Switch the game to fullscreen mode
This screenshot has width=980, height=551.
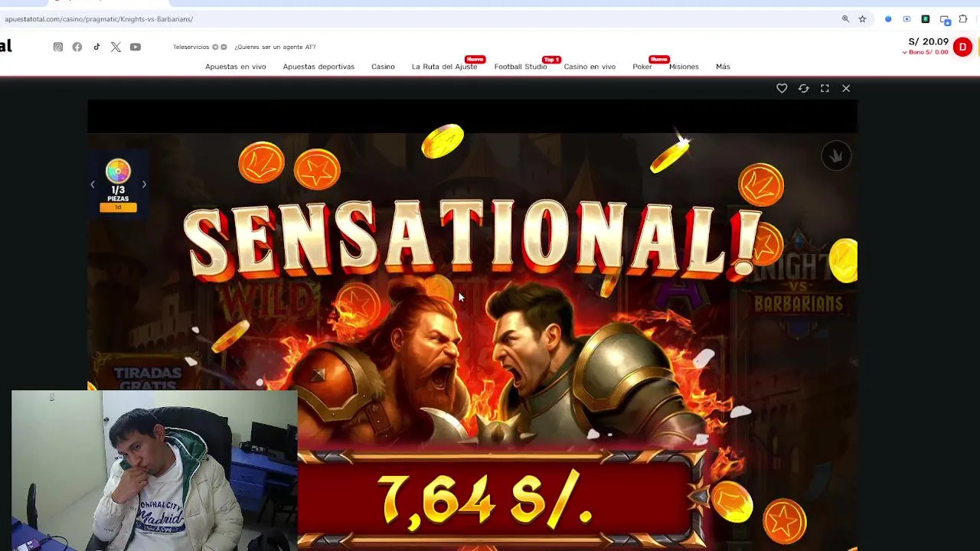click(825, 89)
